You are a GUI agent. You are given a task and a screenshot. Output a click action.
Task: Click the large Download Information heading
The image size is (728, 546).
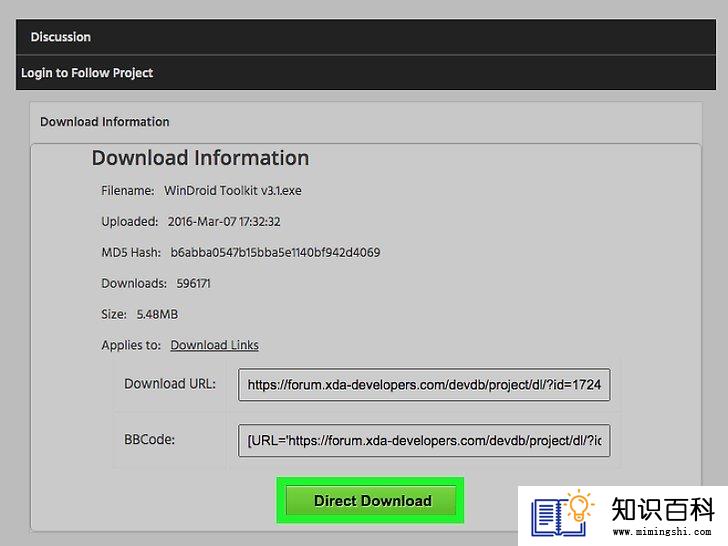(x=200, y=158)
